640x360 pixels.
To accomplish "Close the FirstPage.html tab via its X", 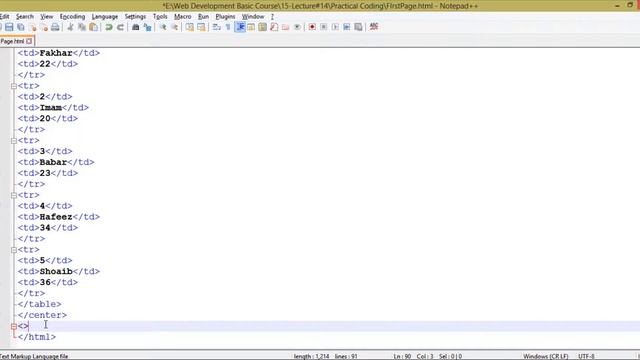I will (29, 41).
